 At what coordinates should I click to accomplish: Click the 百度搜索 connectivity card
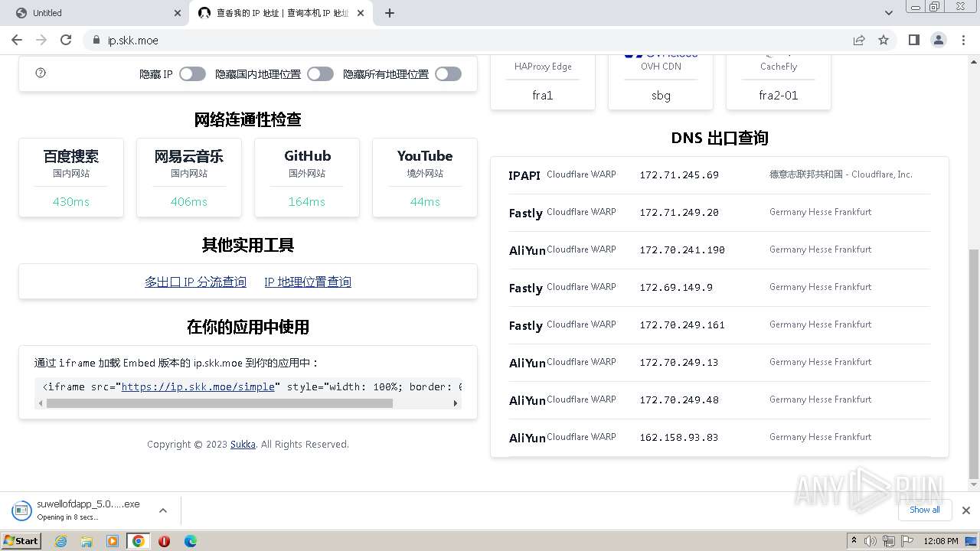click(71, 178)
